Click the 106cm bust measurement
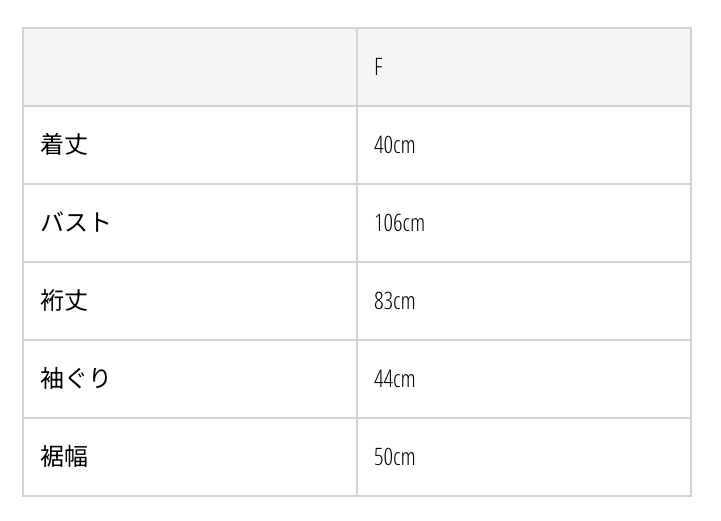 coord(399,223)
